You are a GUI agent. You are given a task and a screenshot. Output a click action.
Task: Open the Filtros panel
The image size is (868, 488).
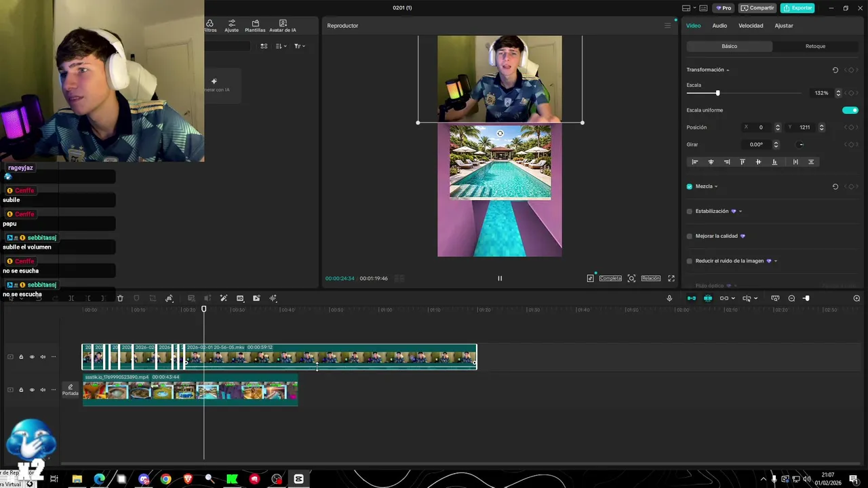[x=210, y=26]
